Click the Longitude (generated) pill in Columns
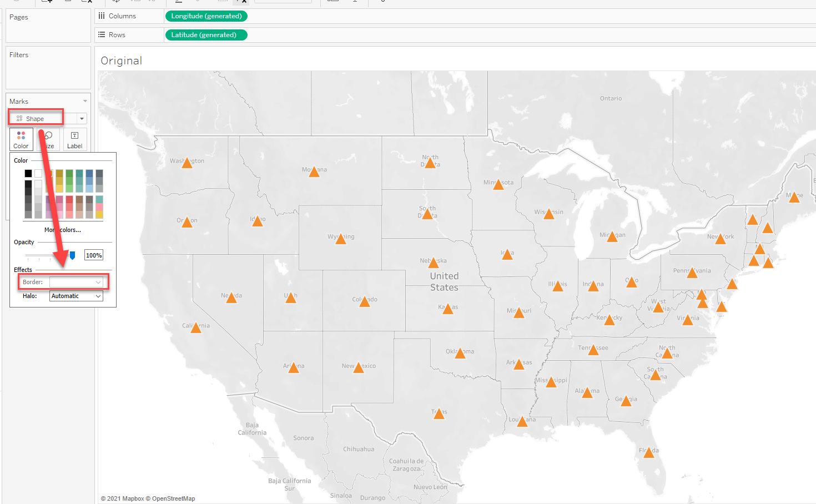The width and height of the screenshot is (816, 504). coord(206,16)
